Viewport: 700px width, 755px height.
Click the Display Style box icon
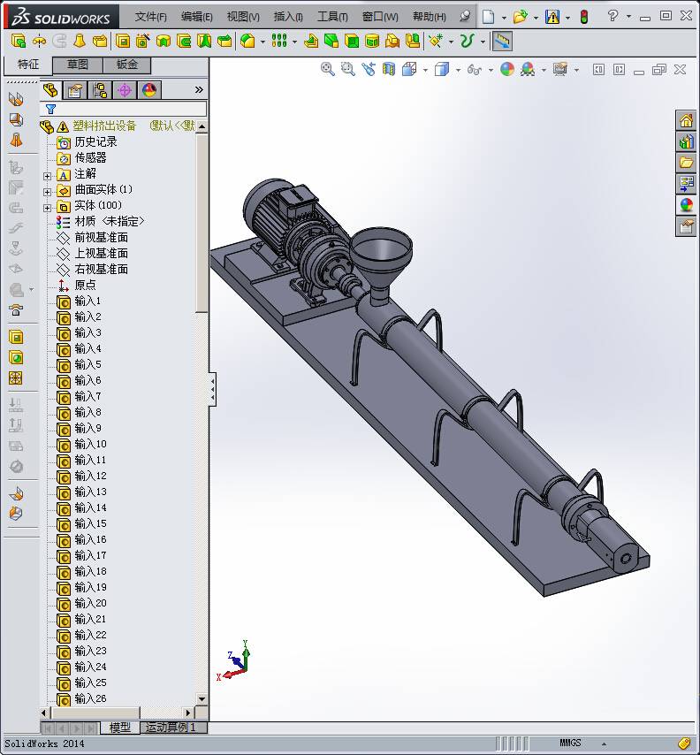pos(441,69)
